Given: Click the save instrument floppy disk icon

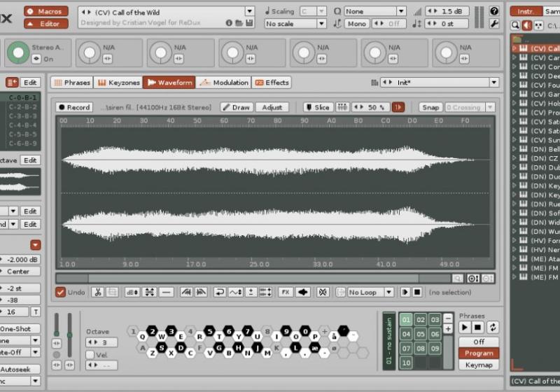Looking at the screenshot, I should click(x=249, y=23).
